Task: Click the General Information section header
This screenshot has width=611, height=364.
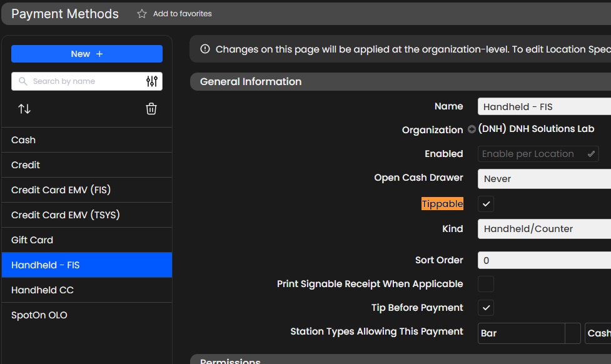Action: coord(401,81)
